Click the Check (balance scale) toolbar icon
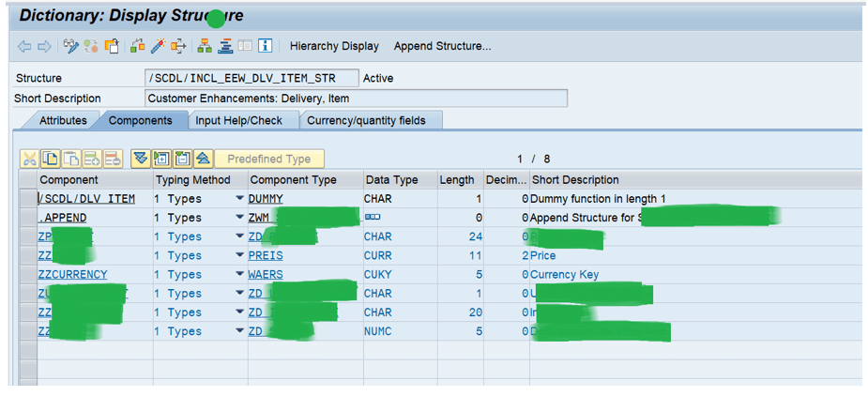The width and height of the screenshot is (868, 396). (x=138, y=47)
